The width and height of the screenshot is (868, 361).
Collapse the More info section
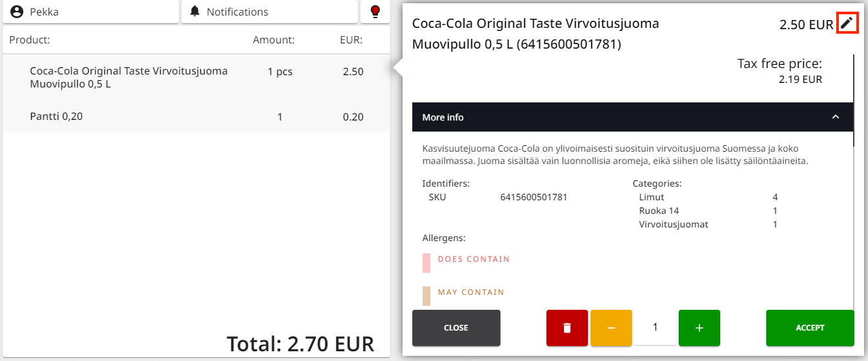click(x=836, y=117)
